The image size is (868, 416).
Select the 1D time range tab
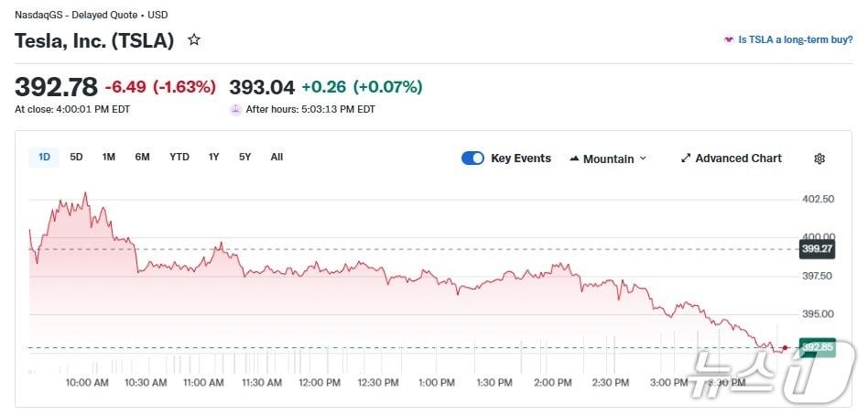[44, 157]
